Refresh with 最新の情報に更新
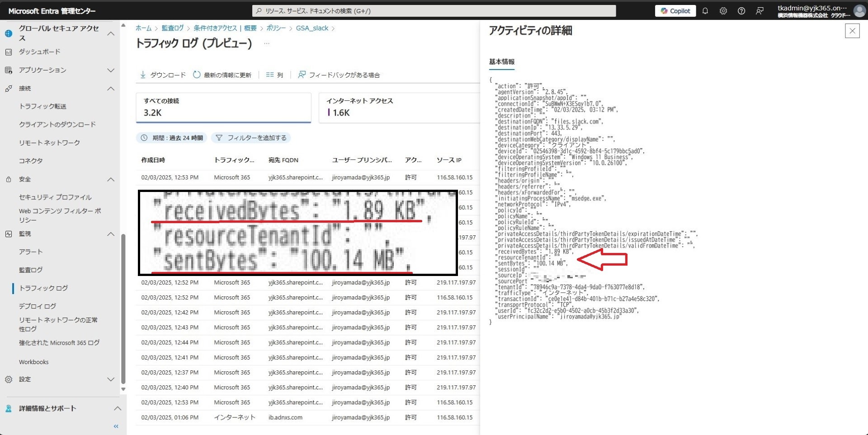 [x=222, y=75]
